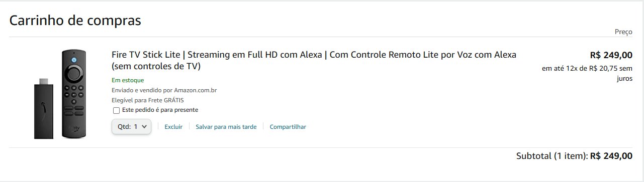Image resolution: width=644 pixels, height=182 pixels.
Task: Open the product thumbnail image
Action: point(60,94)
